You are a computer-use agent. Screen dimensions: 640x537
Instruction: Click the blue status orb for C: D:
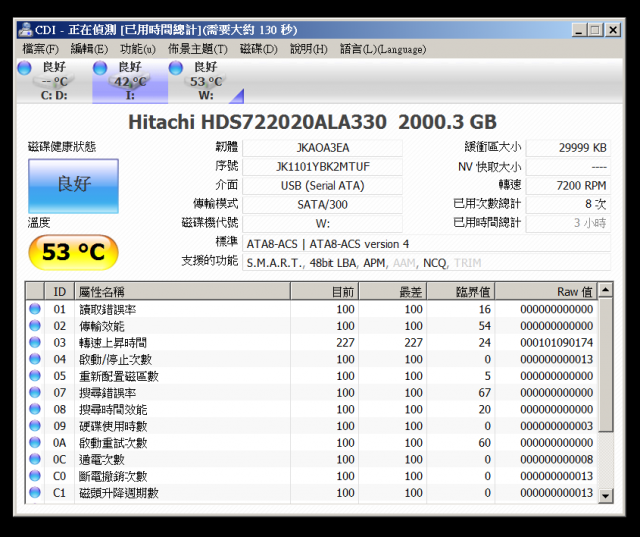click(x=24, y=68)
